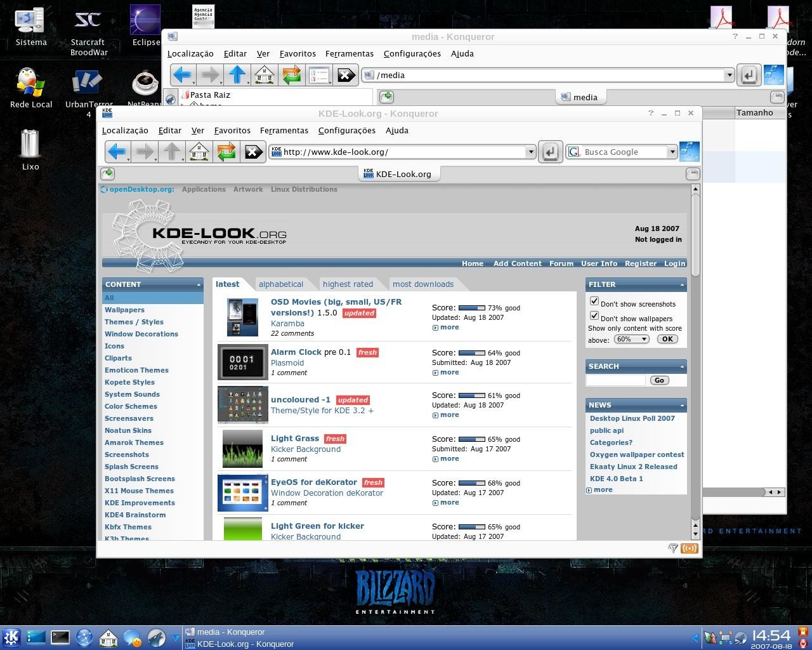This screenshot has height=650, width=812.
Task: Open Rede Local desktop icon
Action: click(30, 88)
